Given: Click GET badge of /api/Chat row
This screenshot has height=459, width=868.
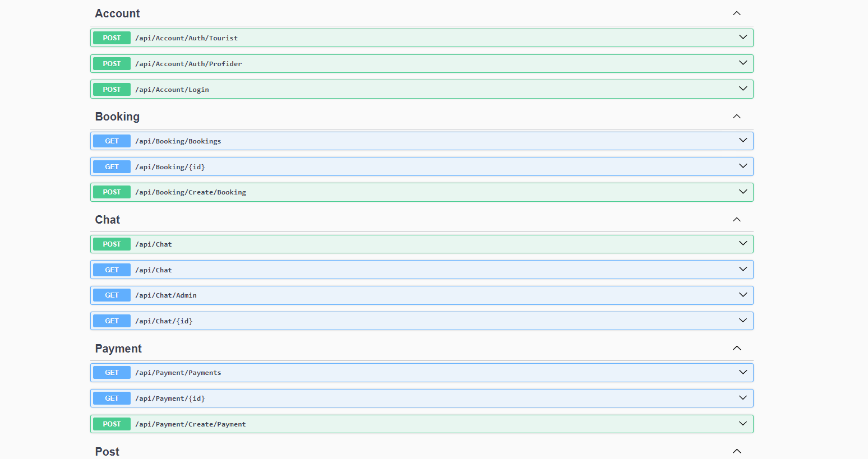Looking at the screenshot, I should point(112,270).
